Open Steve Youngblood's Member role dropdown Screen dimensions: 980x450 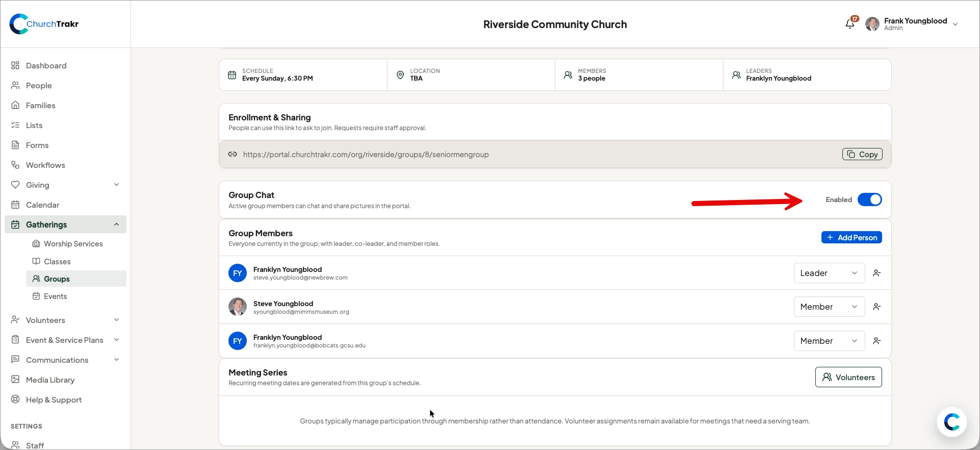[829, 307]
